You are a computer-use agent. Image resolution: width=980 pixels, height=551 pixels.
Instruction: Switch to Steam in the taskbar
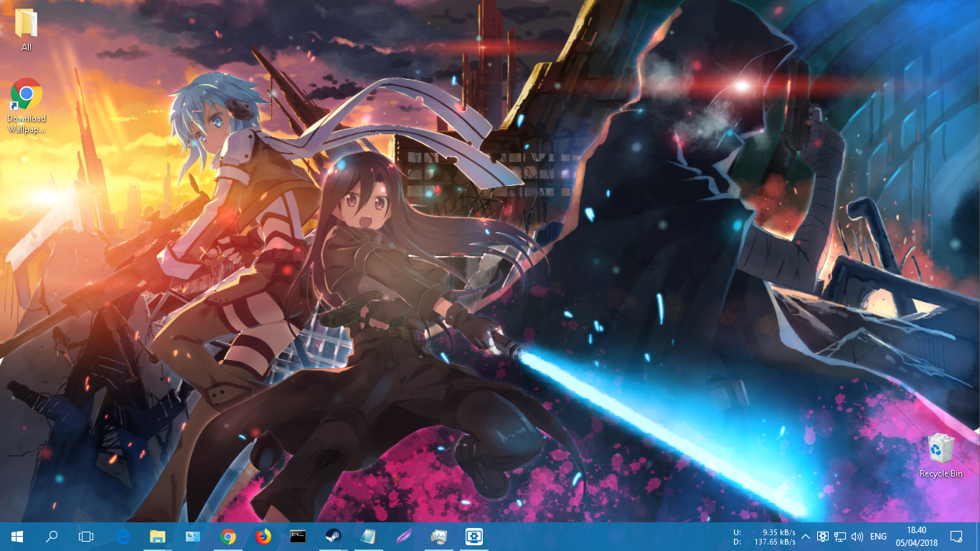[334, 536]
